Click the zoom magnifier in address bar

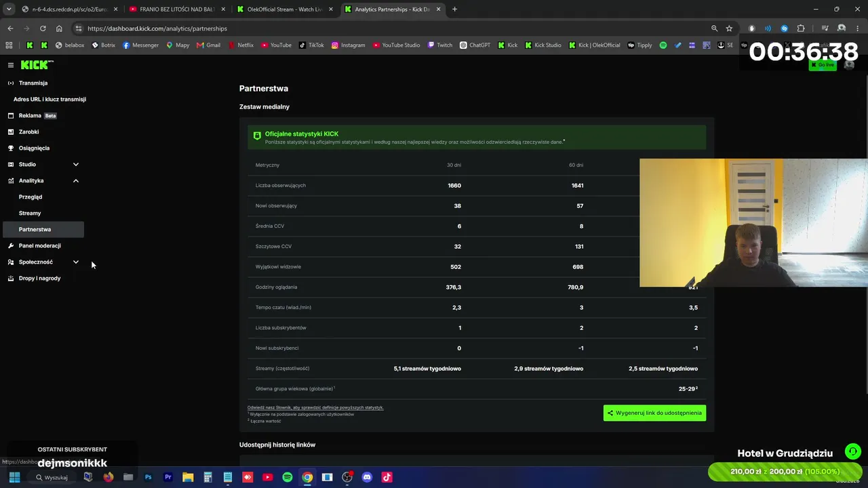[714, 28]
